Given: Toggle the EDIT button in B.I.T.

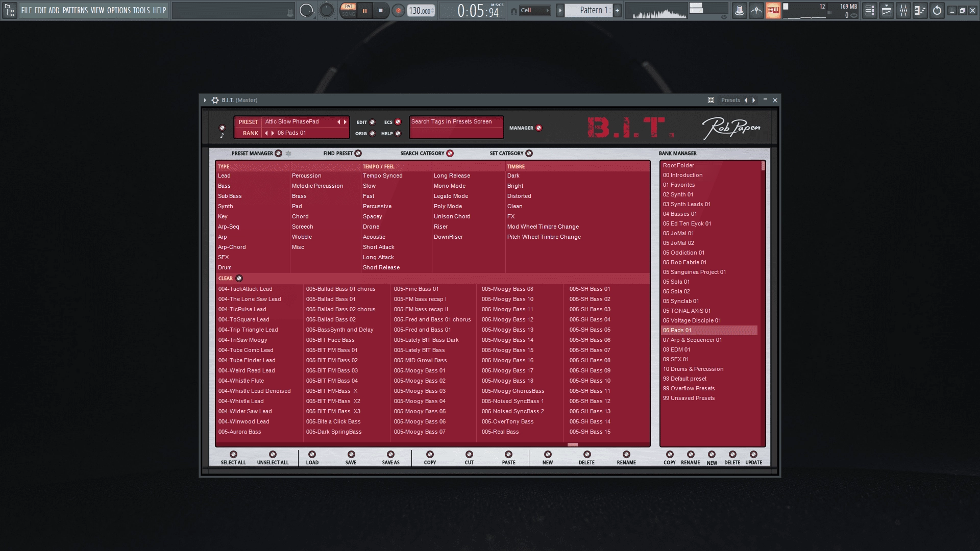Looking at the screenshot, I should coord(372,122).
